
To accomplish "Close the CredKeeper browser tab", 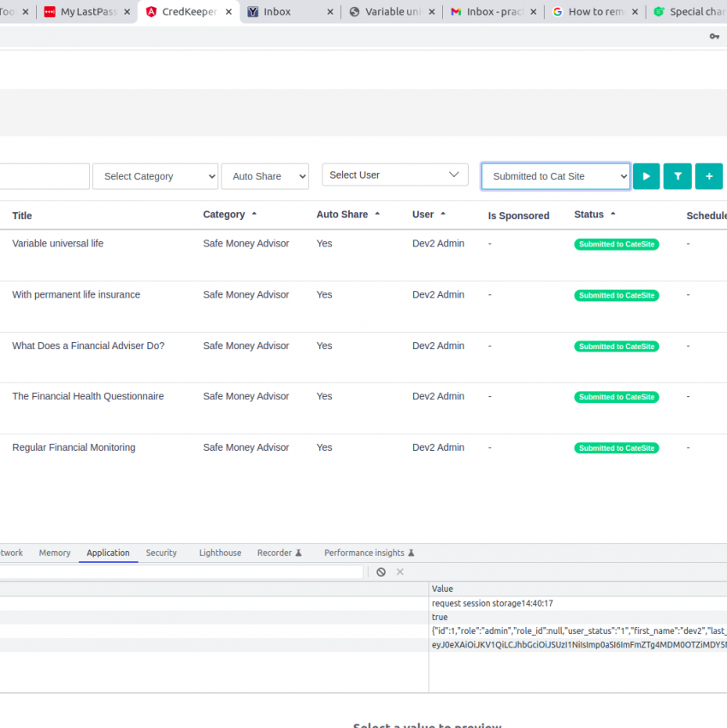I will [x=228, y=12].
